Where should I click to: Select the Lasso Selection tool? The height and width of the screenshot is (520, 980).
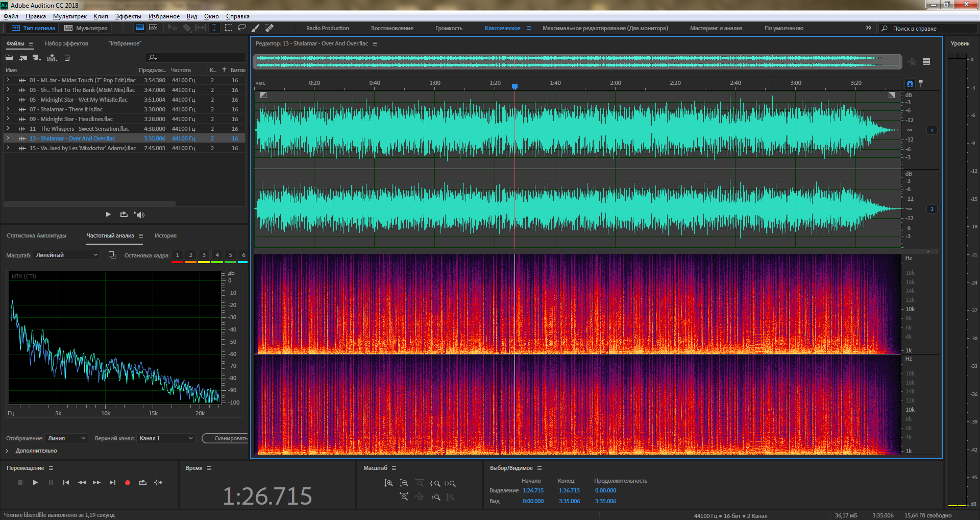[242, 28]
